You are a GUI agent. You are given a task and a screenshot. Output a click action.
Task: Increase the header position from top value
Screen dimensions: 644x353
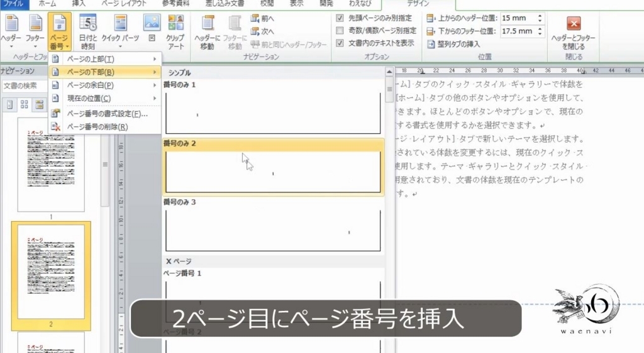[x=540, y=16]
